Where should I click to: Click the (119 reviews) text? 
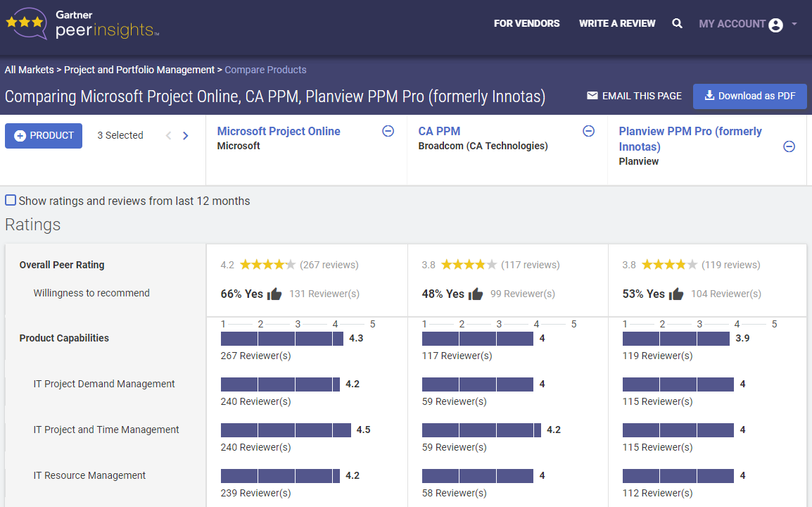pos(730,265)
